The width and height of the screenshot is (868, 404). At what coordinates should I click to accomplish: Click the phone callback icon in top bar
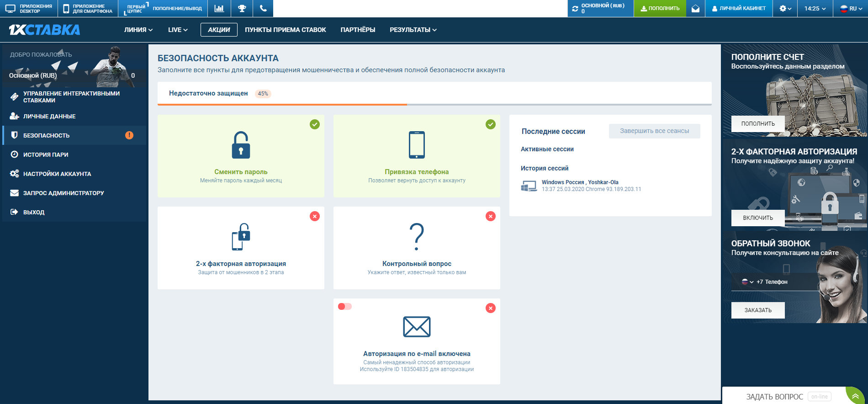pyautogui.click(x=263, y=8)
